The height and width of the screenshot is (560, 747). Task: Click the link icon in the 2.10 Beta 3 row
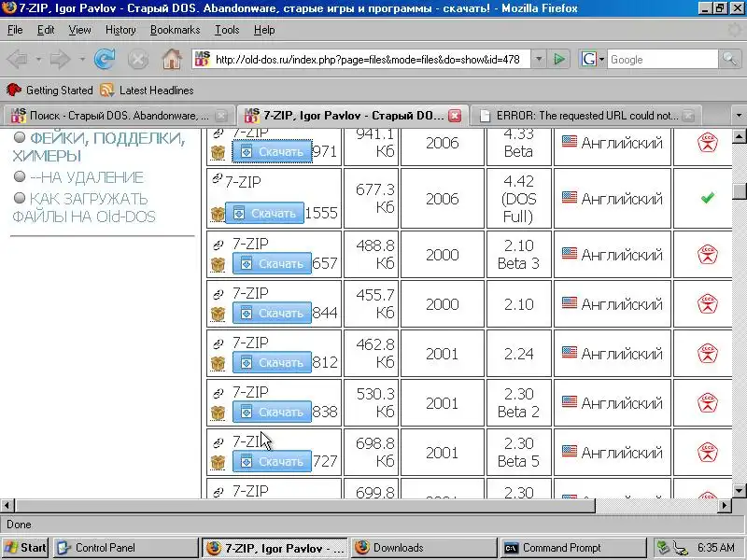pyautogui.click(x=218, y=245)
